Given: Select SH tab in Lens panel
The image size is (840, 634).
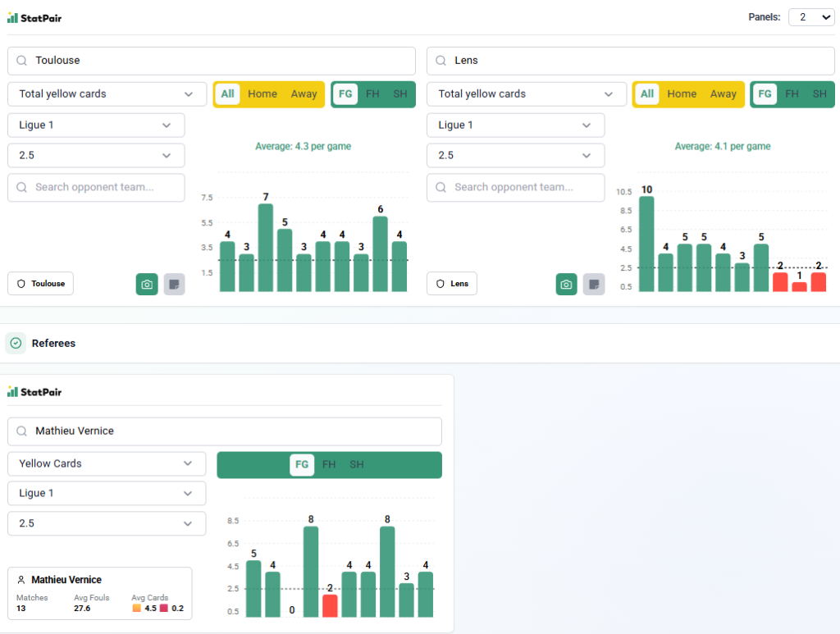Looking at the screenshot, I should [x=819, y=94].
